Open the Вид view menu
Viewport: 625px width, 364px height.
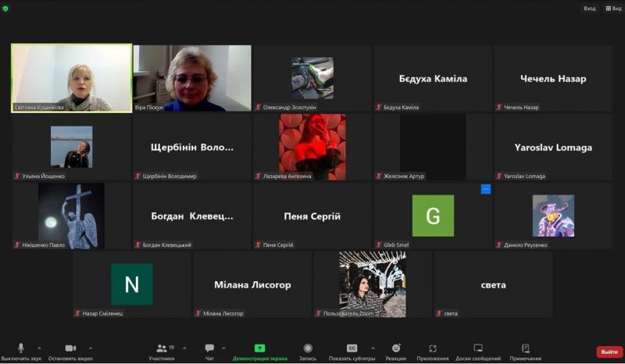(612, 8)
